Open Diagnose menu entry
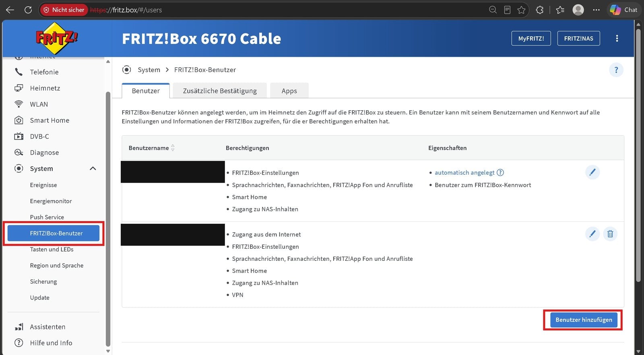 (x=44, y=153)
